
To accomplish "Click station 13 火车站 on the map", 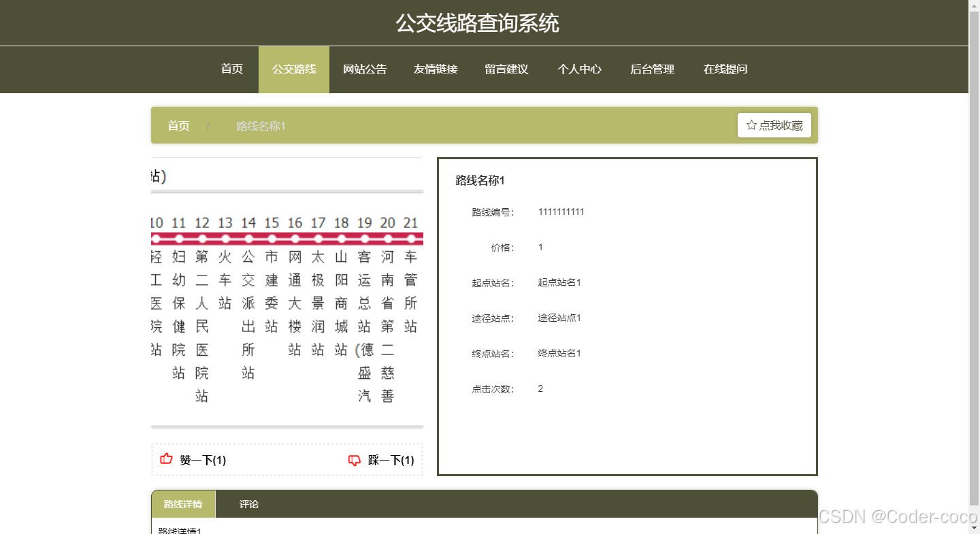I will pos(225,280).
